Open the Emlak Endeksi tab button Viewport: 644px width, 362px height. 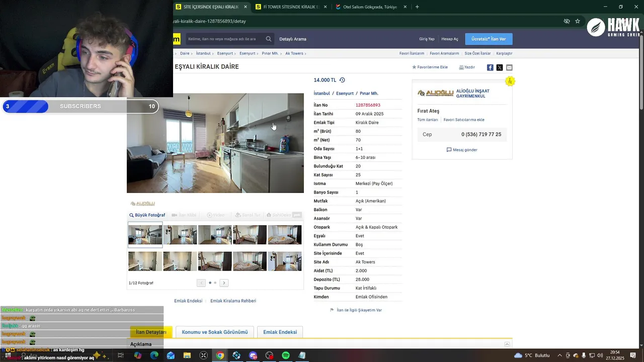pyautogui.click(x=280, y=332)
